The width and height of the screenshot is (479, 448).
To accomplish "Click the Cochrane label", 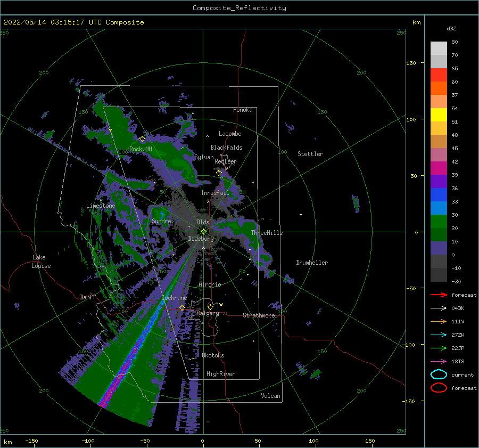I will 174,298.
